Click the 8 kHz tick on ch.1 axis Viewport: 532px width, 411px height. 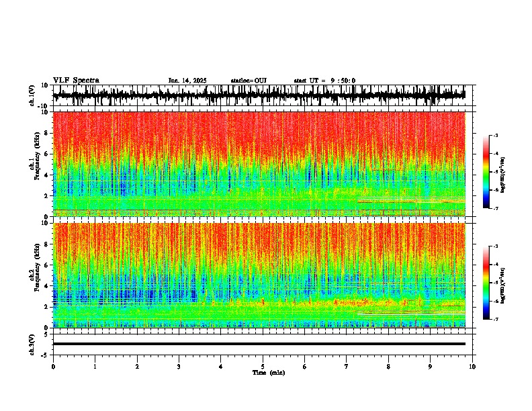pyautogui.click(x=46, y=133)
